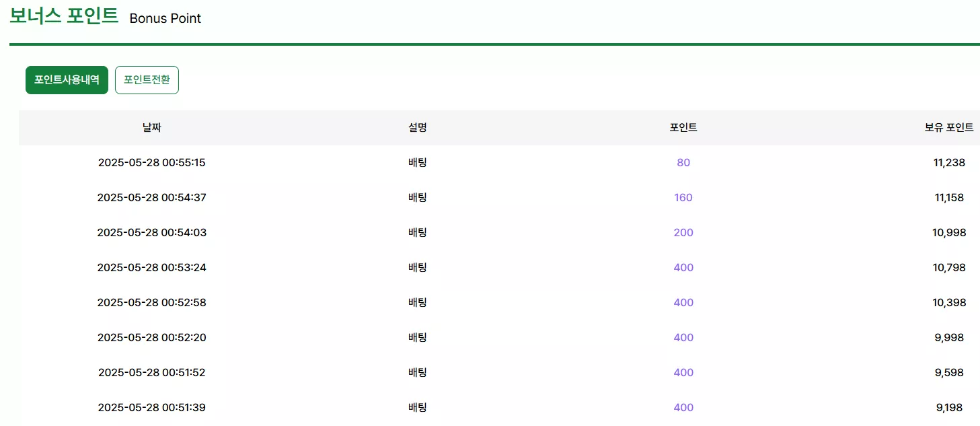This screenshot has height=426, width=980.
Task: Click the purple 200 point value
Action: click(683, 232)
